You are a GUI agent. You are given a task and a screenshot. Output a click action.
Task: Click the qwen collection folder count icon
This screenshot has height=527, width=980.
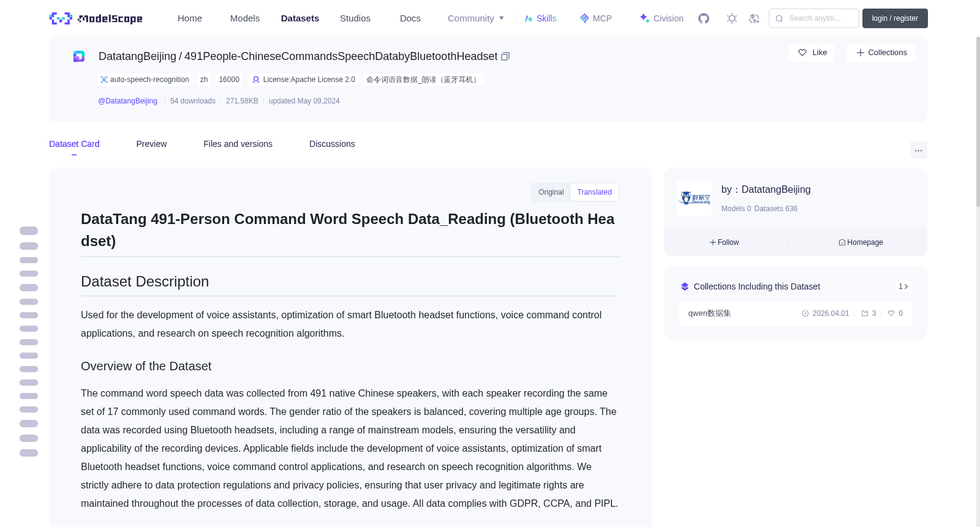[865, 313]
